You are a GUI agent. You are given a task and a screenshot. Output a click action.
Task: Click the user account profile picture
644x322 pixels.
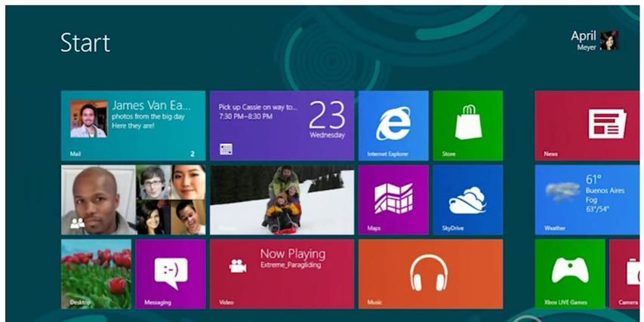[609, 41]
